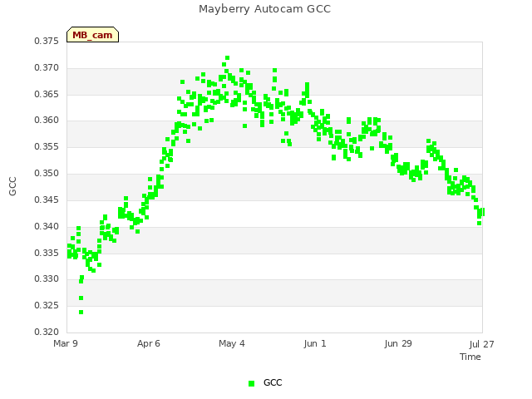Click the 0.325 y-axis tick label
The image size is (532, 399).
47,306
